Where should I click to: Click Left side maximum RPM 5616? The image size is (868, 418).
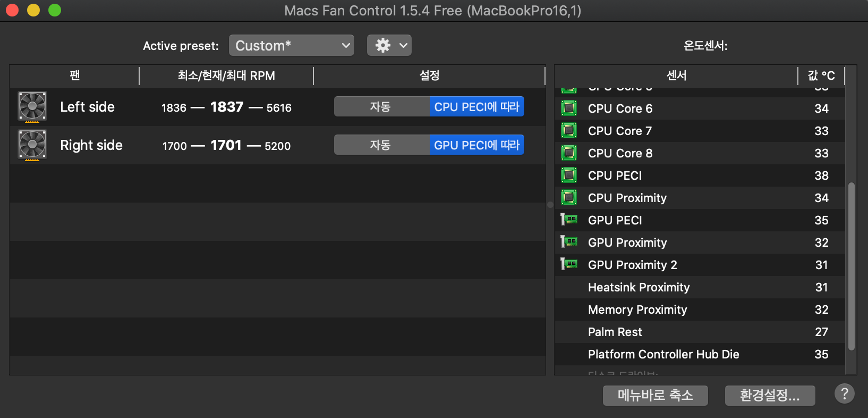[279, 108]
